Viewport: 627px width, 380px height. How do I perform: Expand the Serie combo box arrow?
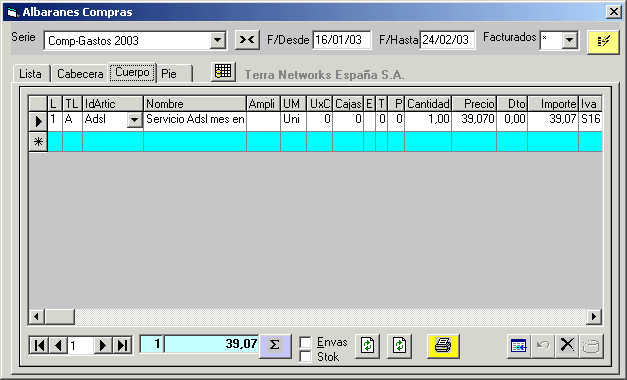(x=217, y=40)
